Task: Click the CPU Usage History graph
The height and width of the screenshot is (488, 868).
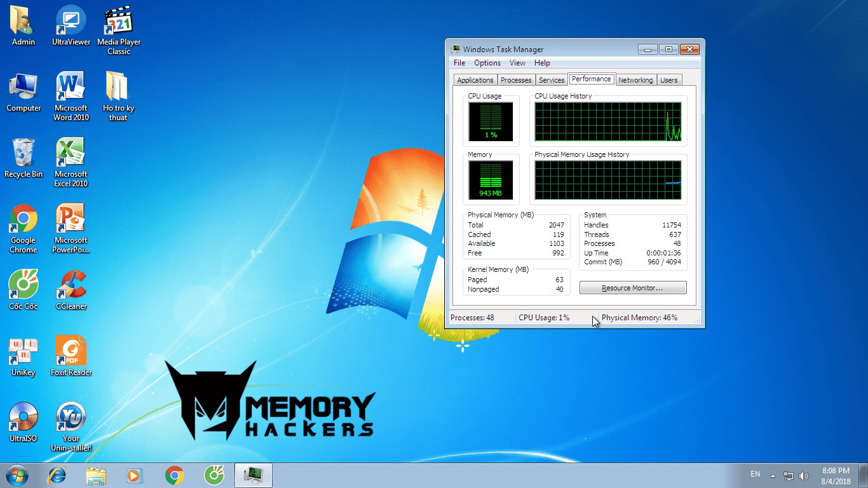Action: (608, 121)
